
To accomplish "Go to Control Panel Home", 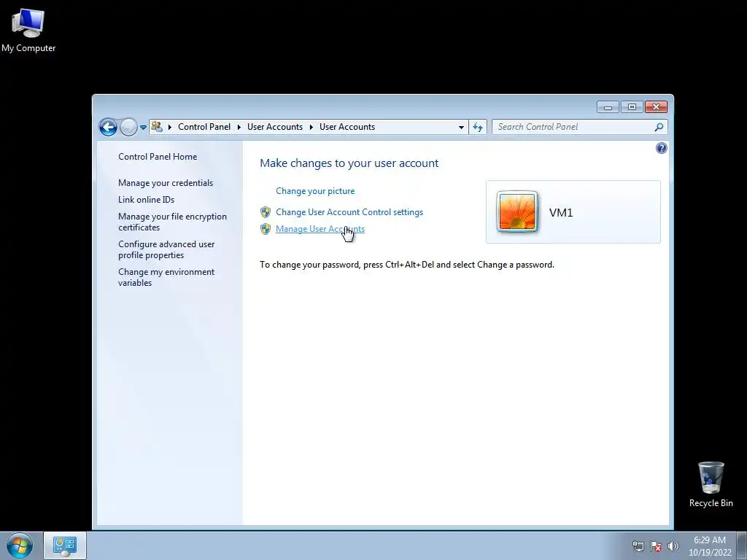I will click(158, 157).
